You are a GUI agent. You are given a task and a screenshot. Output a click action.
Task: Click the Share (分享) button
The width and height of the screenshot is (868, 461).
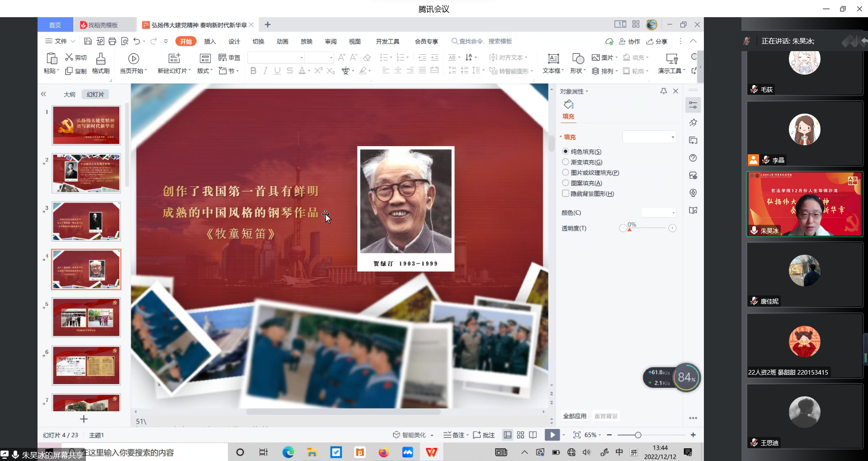(x=657, y=41)
